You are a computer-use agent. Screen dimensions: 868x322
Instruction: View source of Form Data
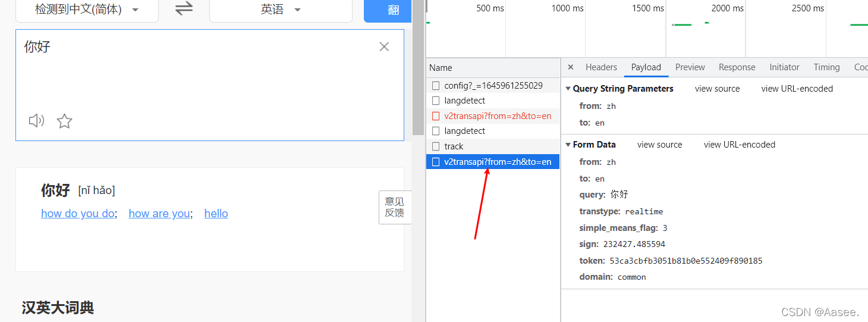[659, 145]
